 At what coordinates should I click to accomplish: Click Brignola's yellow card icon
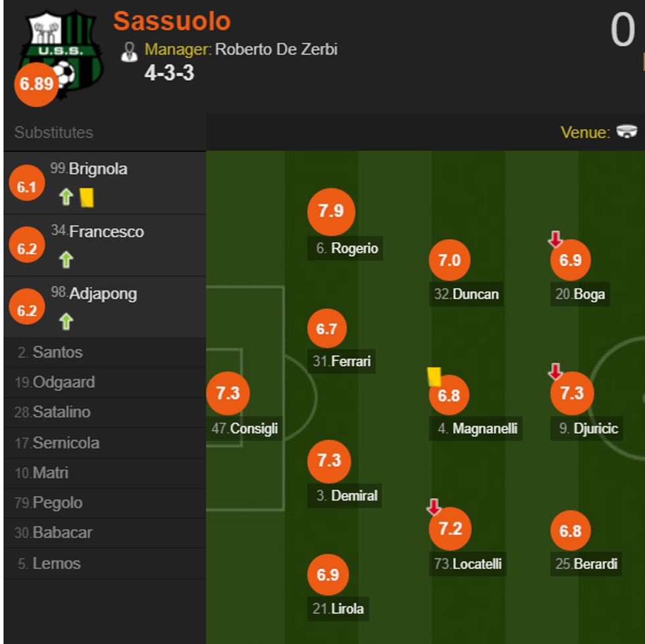coord(87,197)
